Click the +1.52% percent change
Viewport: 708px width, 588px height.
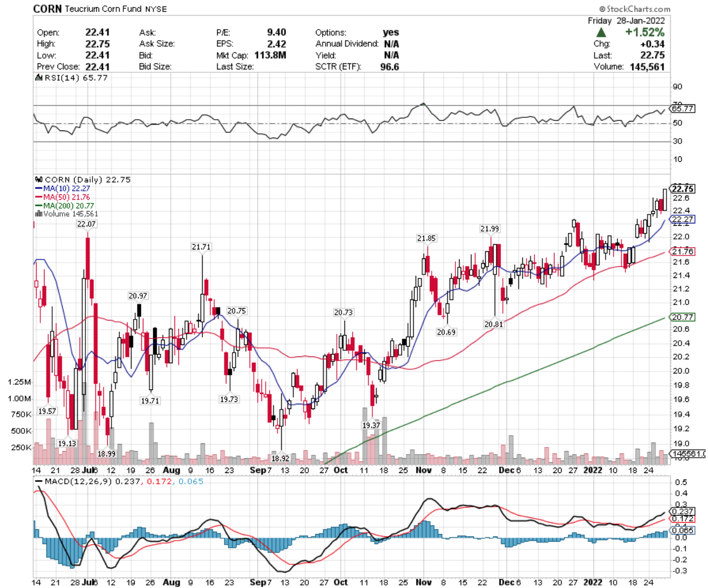(x=645, y=33)
